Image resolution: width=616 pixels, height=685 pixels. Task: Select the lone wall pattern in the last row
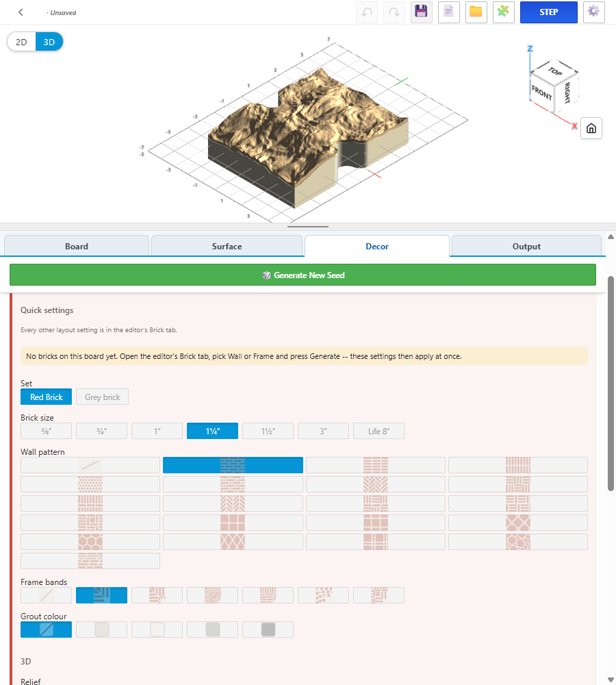pos(90,561)
